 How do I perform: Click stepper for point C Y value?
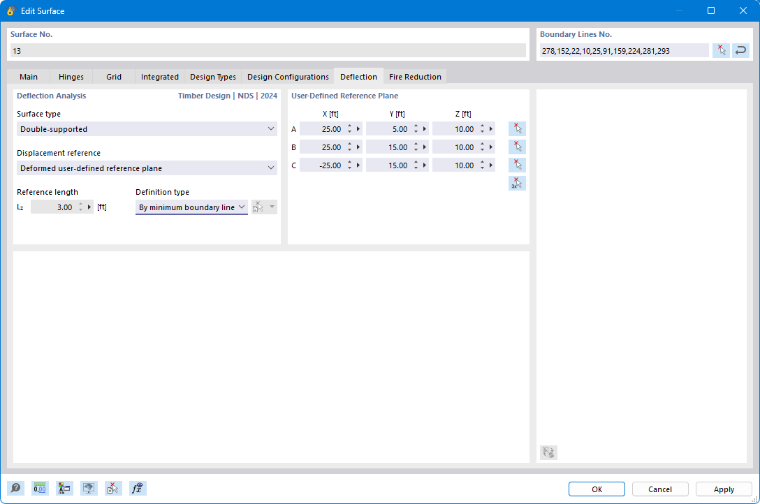[x=416, y=165]
